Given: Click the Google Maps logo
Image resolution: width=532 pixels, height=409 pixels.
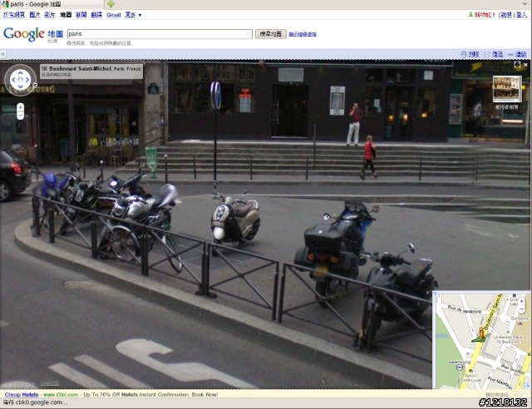Looking at the screenshot, I should coord(33,35).
